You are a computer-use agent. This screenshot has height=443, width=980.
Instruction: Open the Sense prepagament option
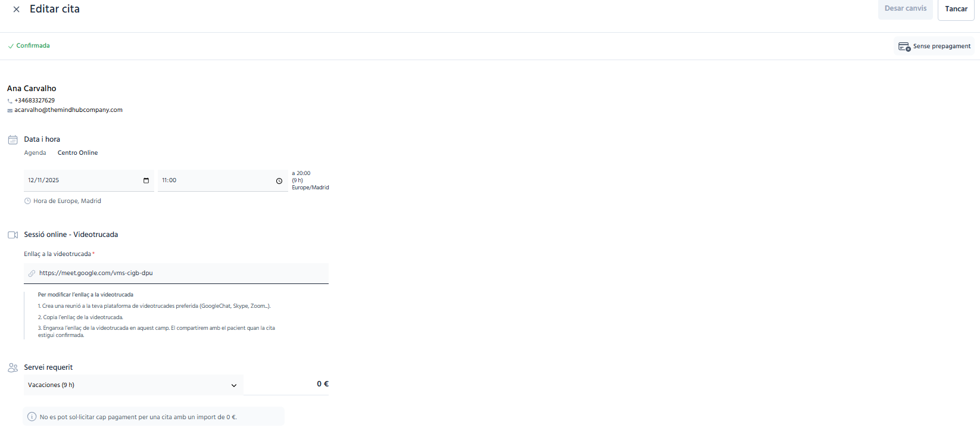(934, 46)
